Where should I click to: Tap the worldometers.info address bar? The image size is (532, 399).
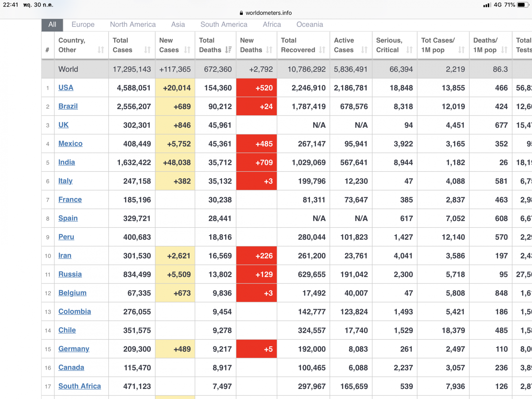tap(266, 13)
